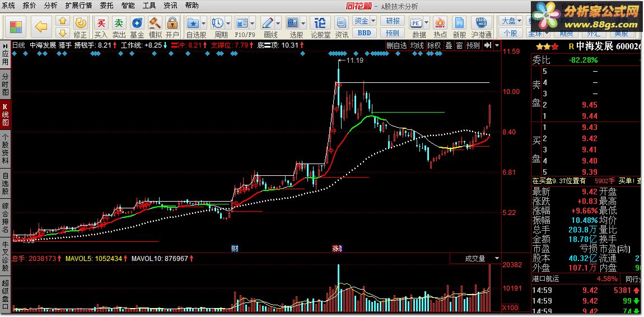The image size is (644, 317).
Task: Click the down arrow toolbar icon
Action: [62, 32]
